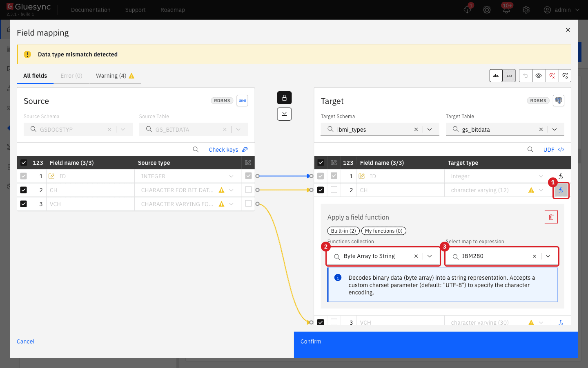Clear the Byte Array to String selection
The height and width of the screenshot is (368, 588).
click(416, 256)
